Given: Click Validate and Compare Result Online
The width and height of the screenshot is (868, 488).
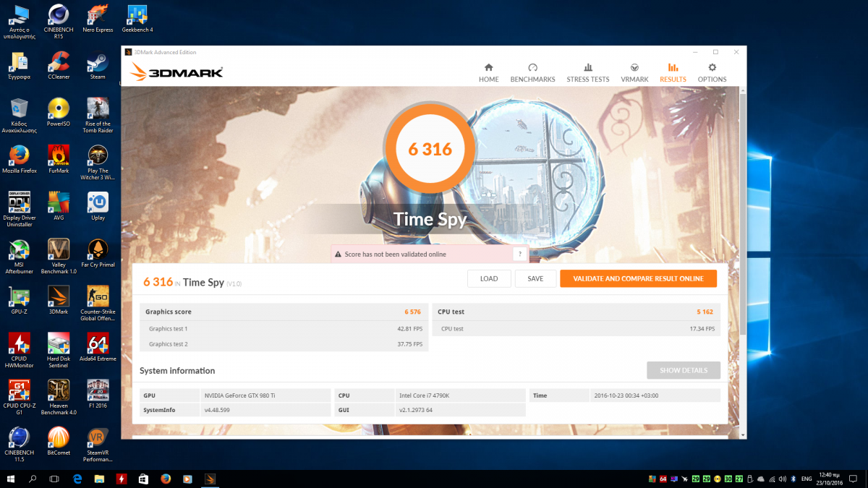Looking at the screenshot, I should (638, 278).
